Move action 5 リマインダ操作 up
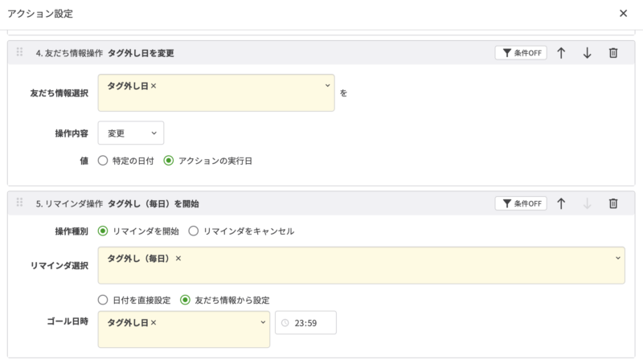Viewport: 643px width, 364px height. point(561,204)
